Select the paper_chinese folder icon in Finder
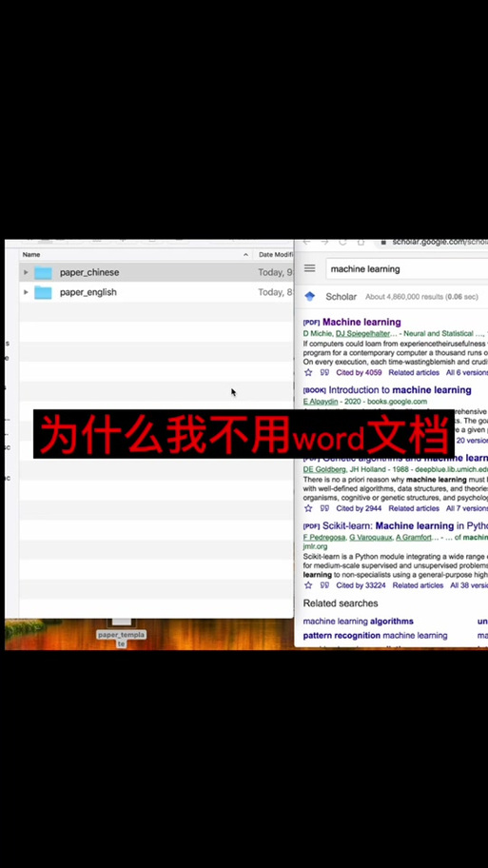 pyautogui.click(x=43, y=272)
